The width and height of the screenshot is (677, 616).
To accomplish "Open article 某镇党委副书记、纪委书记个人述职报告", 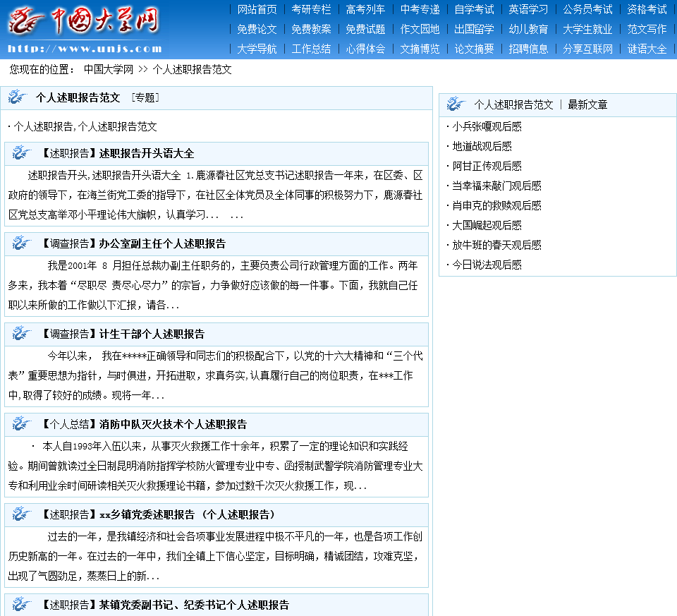I will [194, 605].
